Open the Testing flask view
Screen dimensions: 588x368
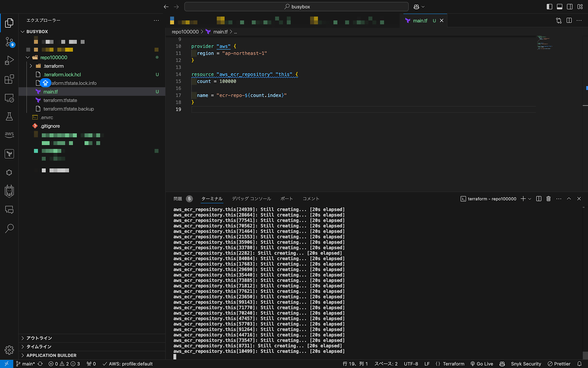[x=9, y=116]
